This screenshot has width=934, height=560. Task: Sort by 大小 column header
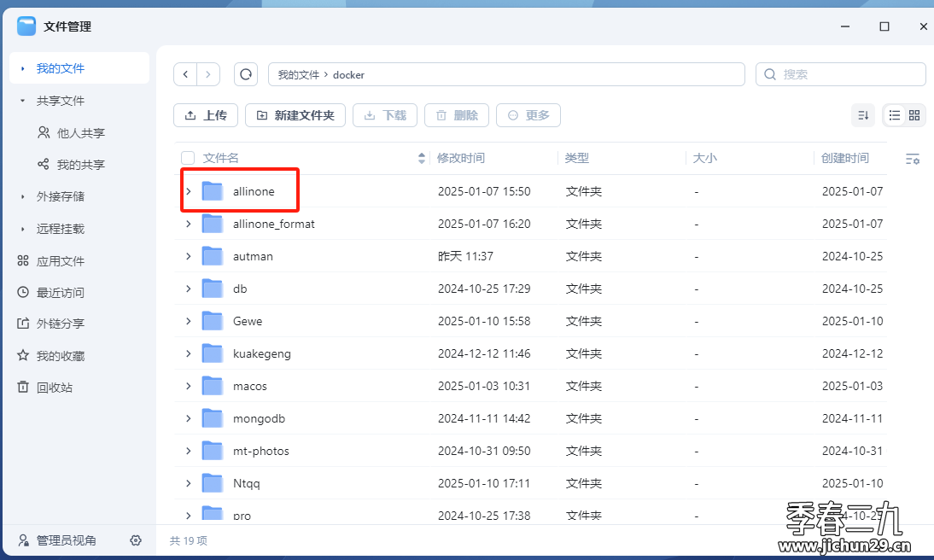click(704, 158)
